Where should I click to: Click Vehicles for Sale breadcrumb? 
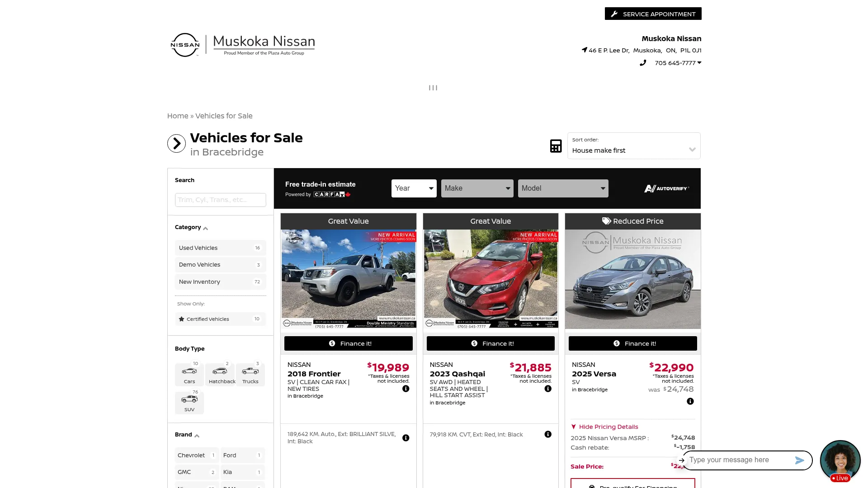(224, 116)
